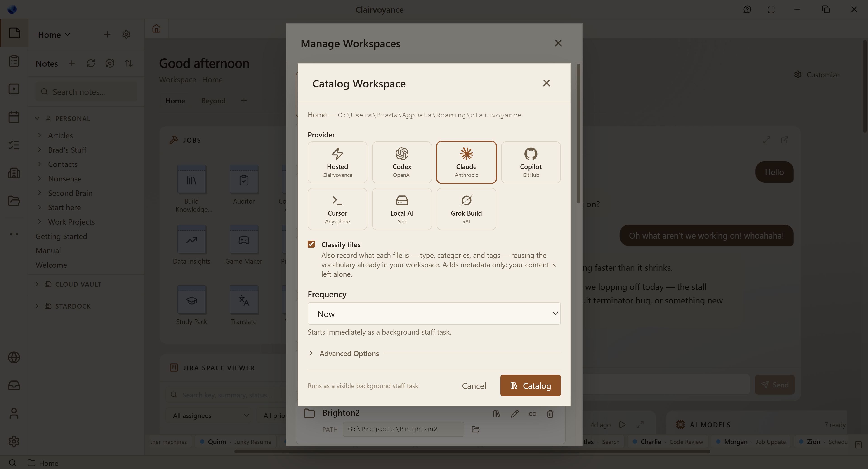Click the more options dots in left rail

pos(14,234)
